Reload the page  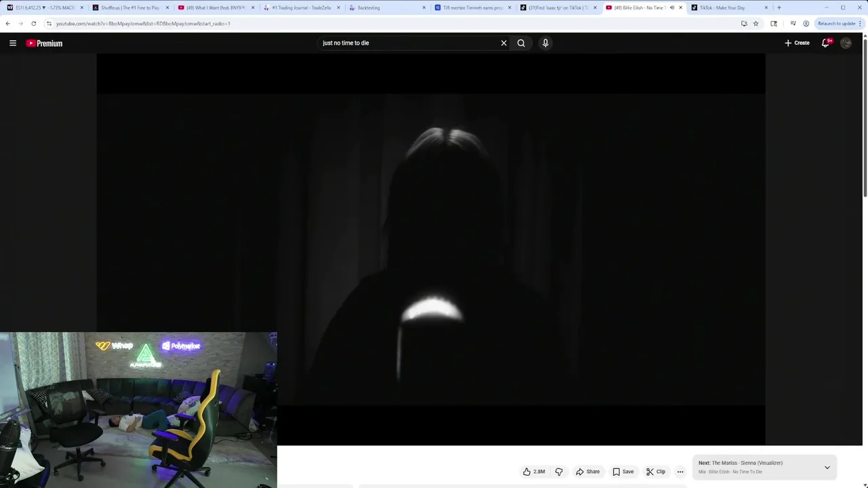point(33,23)
